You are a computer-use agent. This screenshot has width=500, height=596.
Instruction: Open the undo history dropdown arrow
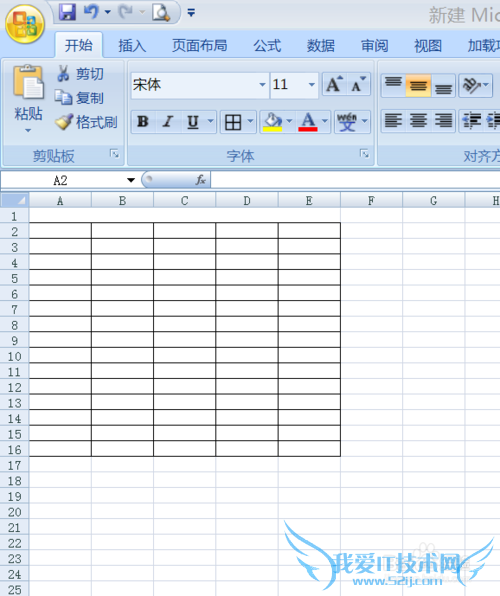click(x=108, y=12)
